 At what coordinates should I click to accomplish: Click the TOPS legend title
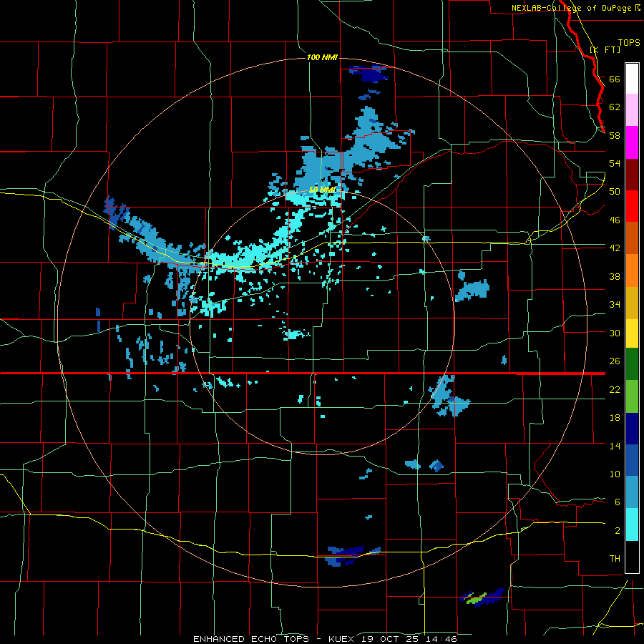pos(629,42)
